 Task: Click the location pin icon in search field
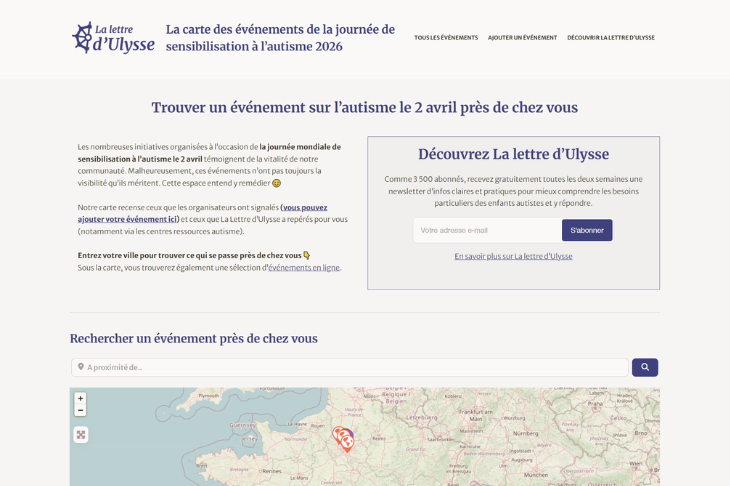81,367
